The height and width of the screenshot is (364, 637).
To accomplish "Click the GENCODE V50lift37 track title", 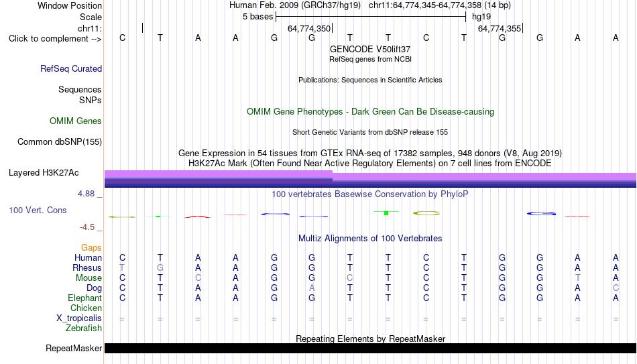I will [370, 49].
